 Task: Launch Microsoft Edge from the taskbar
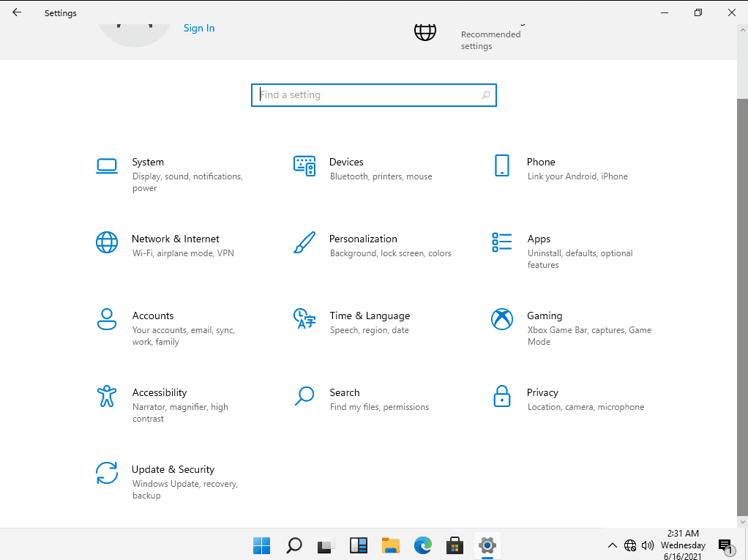point(422,545)
